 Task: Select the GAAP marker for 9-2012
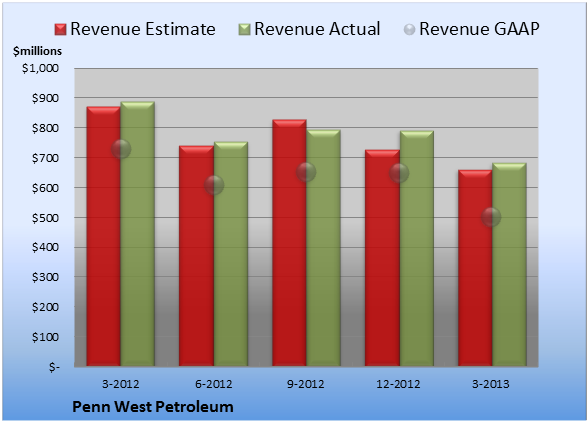pyautogui.click(x=306, y=172)
